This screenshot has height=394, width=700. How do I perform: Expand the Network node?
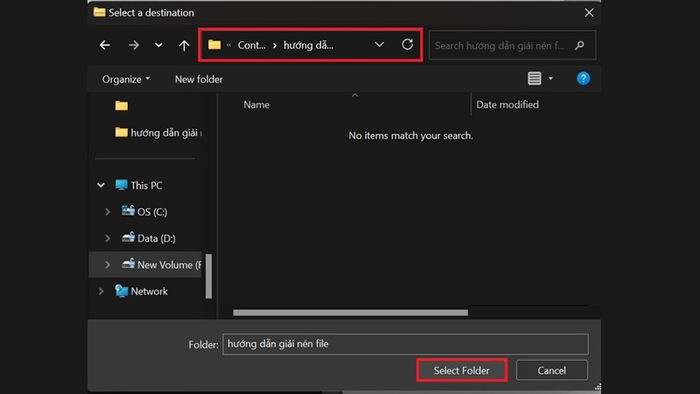click(101, 291)
